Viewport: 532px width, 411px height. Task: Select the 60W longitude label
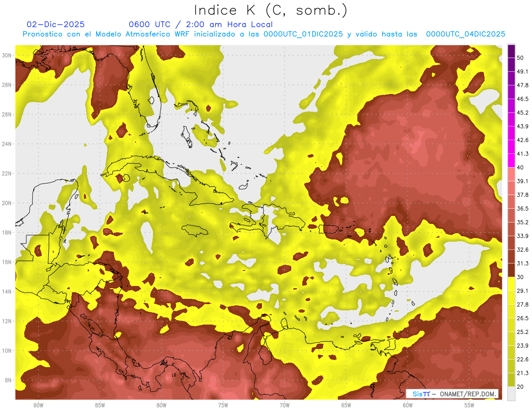click(408, 405)
